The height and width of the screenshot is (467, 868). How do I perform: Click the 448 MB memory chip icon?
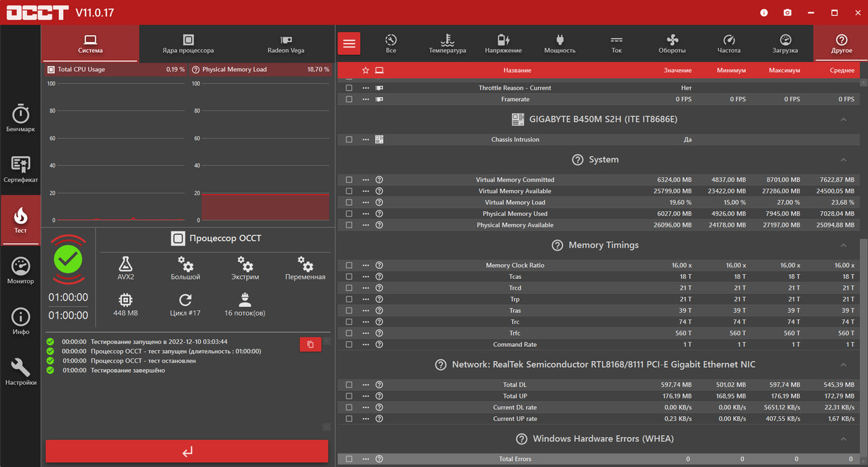pyautogui.click(x=125, y=300)
